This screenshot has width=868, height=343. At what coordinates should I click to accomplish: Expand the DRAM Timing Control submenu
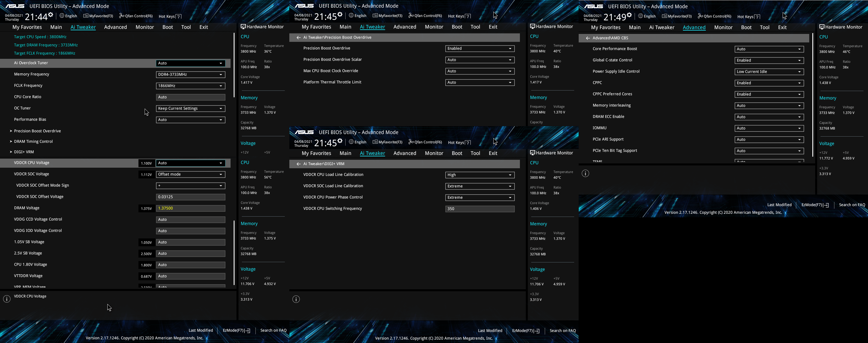coord(33,141)
